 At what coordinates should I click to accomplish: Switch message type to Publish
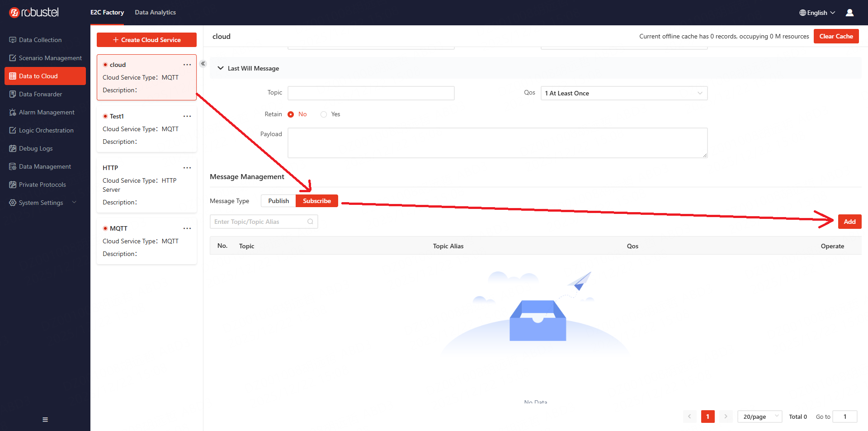pos(278,201)
